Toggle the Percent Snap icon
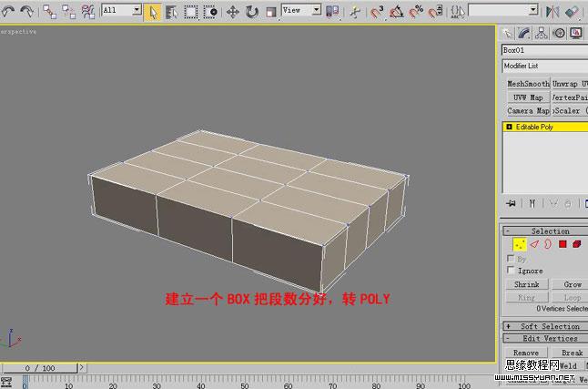 click(x=416, y=12)
